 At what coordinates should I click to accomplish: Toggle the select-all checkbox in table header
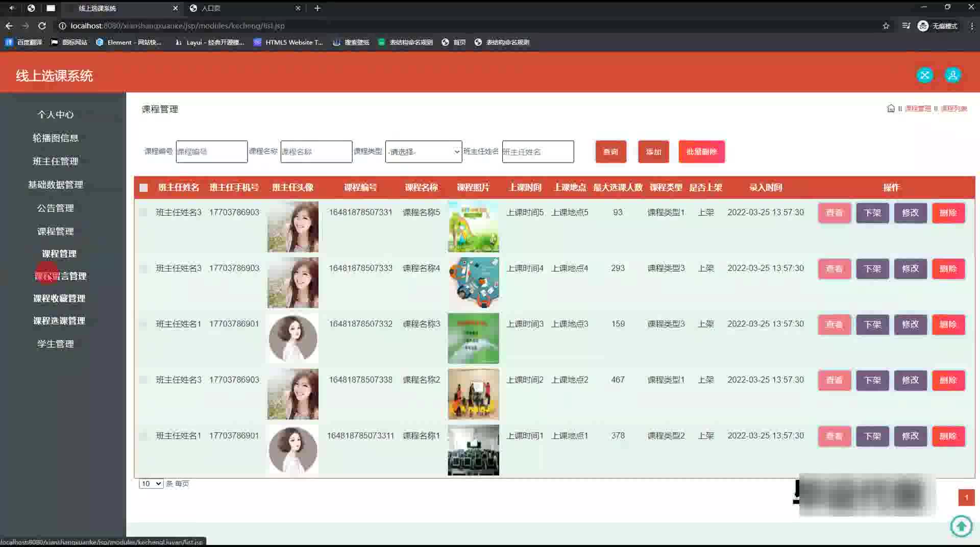[x=143, y=188]
